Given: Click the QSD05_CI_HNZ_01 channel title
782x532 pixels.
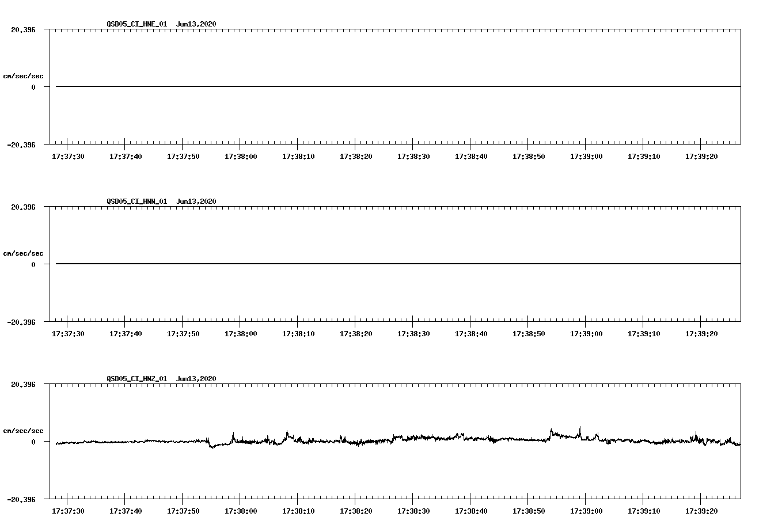Looking at the screenshot, I should coord(137,379).
